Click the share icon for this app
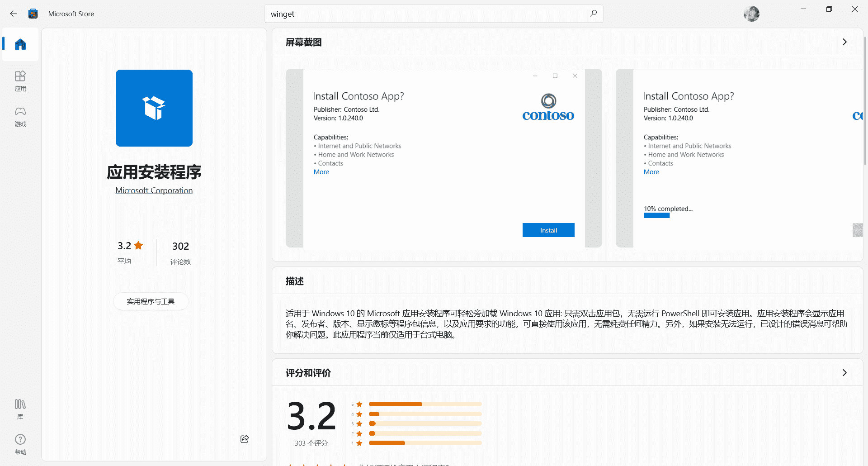The width and height of the screenshot is (868, 466). (x=245, y=439)
